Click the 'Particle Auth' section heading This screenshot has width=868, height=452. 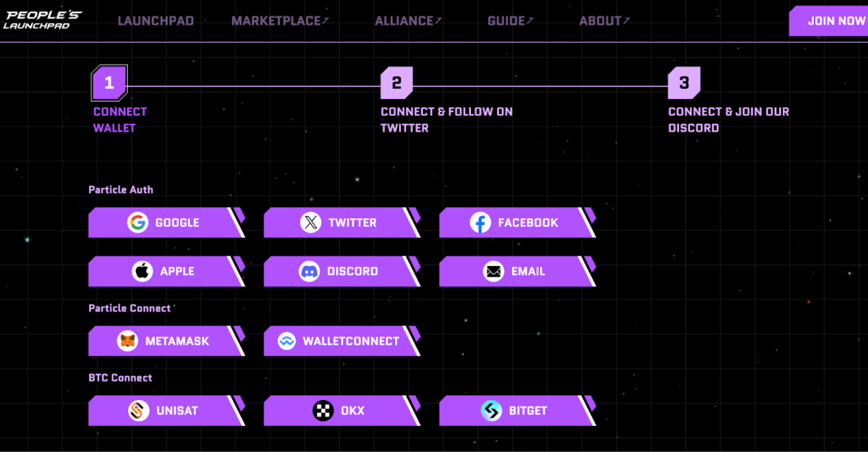[121, 189]
